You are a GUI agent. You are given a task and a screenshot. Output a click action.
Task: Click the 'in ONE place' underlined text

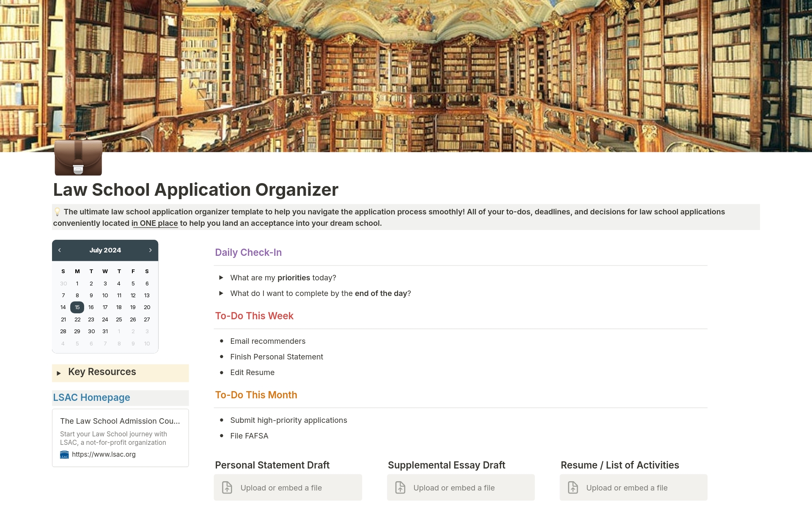pyautogui.click(x=155, y=223)
